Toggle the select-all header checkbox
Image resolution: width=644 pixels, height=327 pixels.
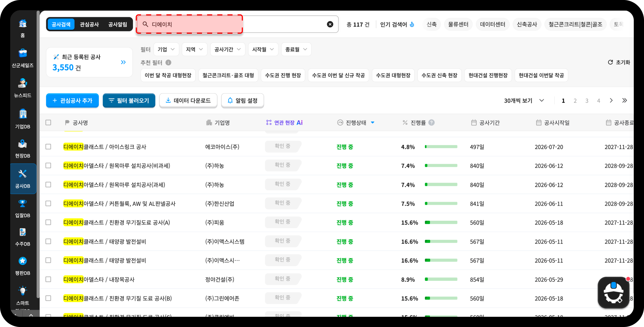click(48, 123)
